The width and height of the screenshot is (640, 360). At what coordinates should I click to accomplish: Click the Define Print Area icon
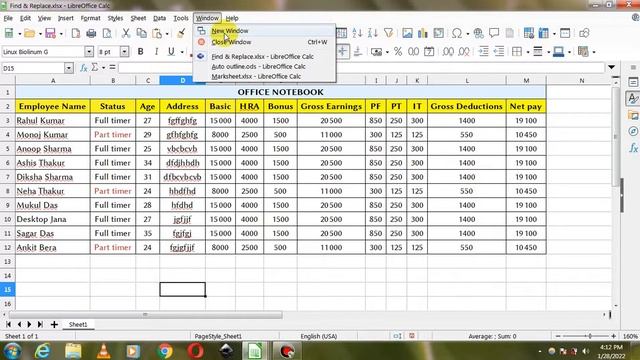[529, 33]
